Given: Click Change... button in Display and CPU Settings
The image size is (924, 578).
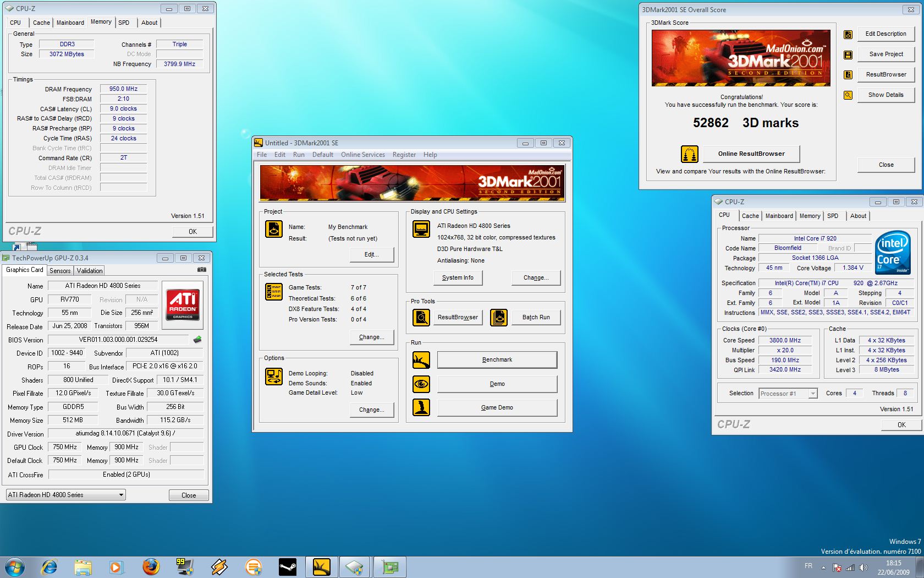Looking at the screenshot, I should pyautogui.click(x=536, y=278).
